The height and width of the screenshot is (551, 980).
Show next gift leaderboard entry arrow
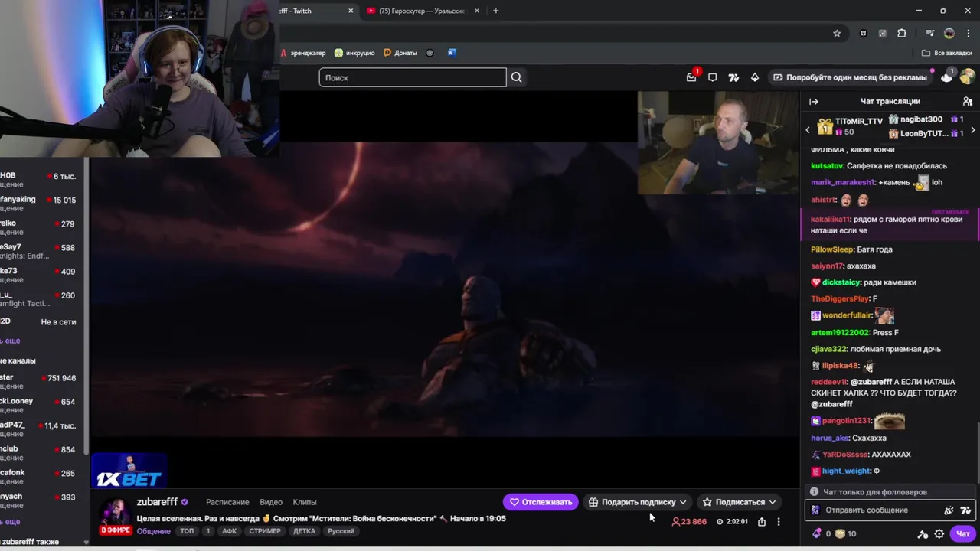click(x=972, y=129)
